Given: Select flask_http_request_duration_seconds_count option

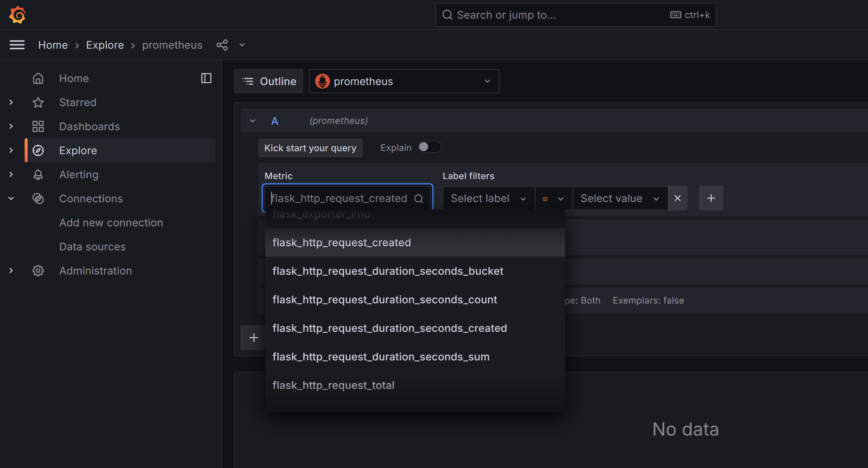Looking at the screenshot, I should tap(415, 300).
